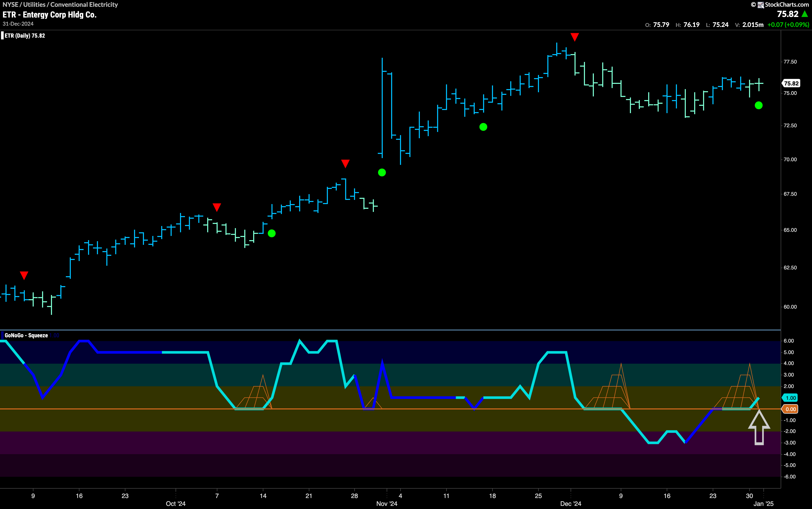
Task: Click the last price bar at December 31
Action: 759,84
